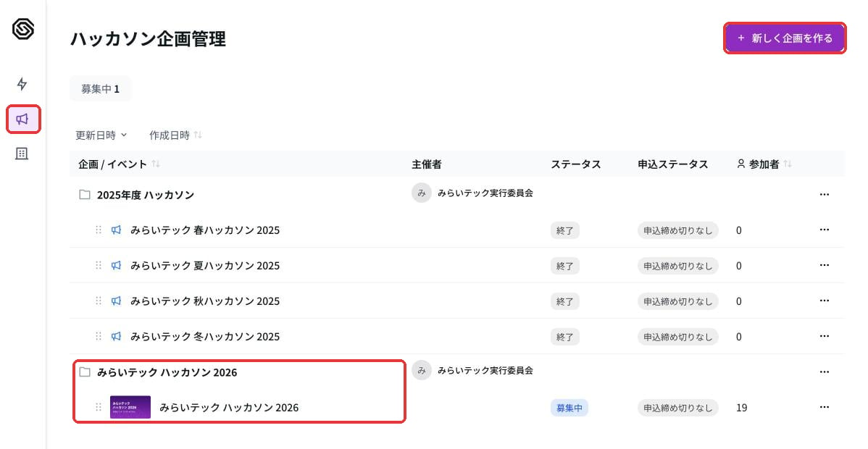868x449 pixels.
Task: Click the 申込ステータス column header
Action: (672, 164)
